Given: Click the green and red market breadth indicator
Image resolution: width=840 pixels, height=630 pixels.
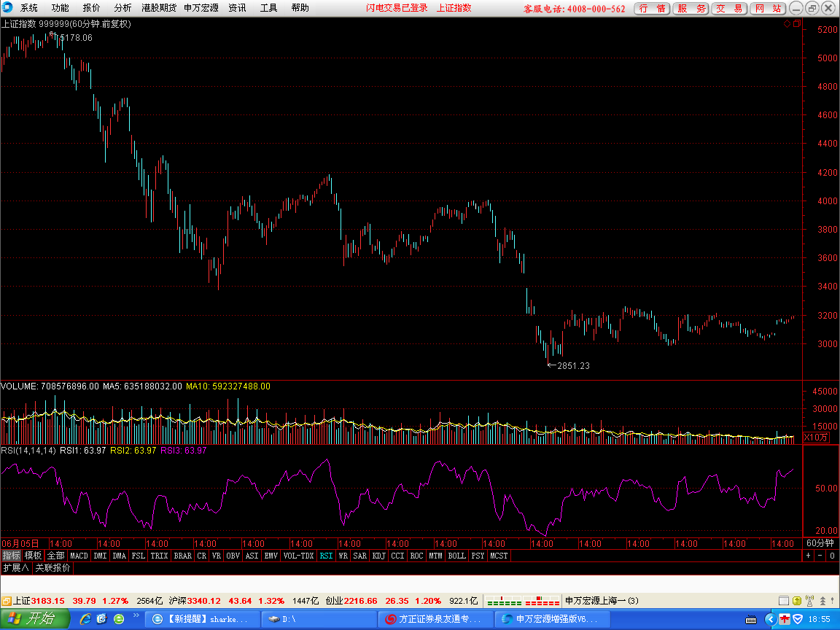Looking at the screenshot, I should pos(522,601).
